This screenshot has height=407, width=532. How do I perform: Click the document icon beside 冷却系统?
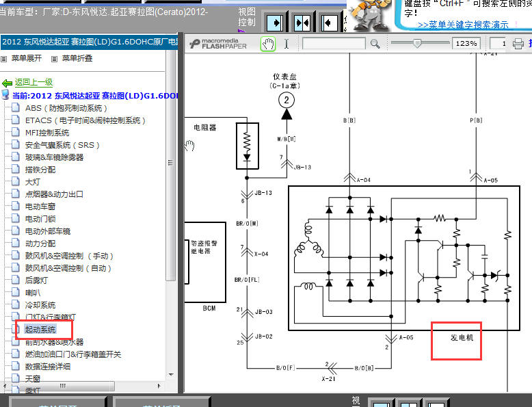click(x=16, y=304)
